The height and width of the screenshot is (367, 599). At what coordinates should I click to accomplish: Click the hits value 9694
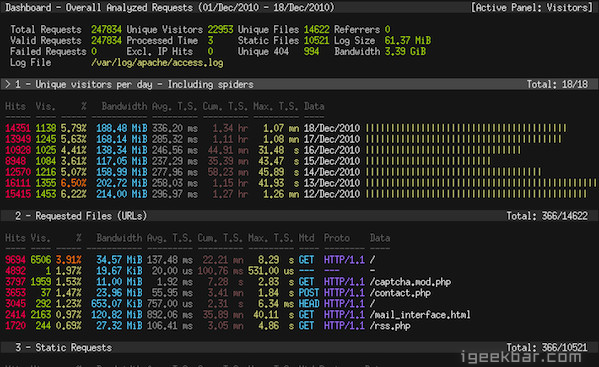(x=15, y=260)
